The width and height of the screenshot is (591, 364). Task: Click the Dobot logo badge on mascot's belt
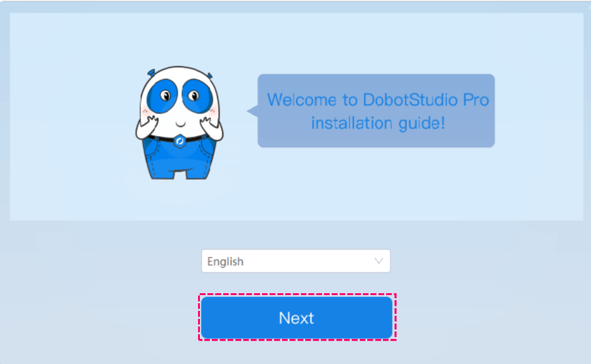click(x=179, y=141)
